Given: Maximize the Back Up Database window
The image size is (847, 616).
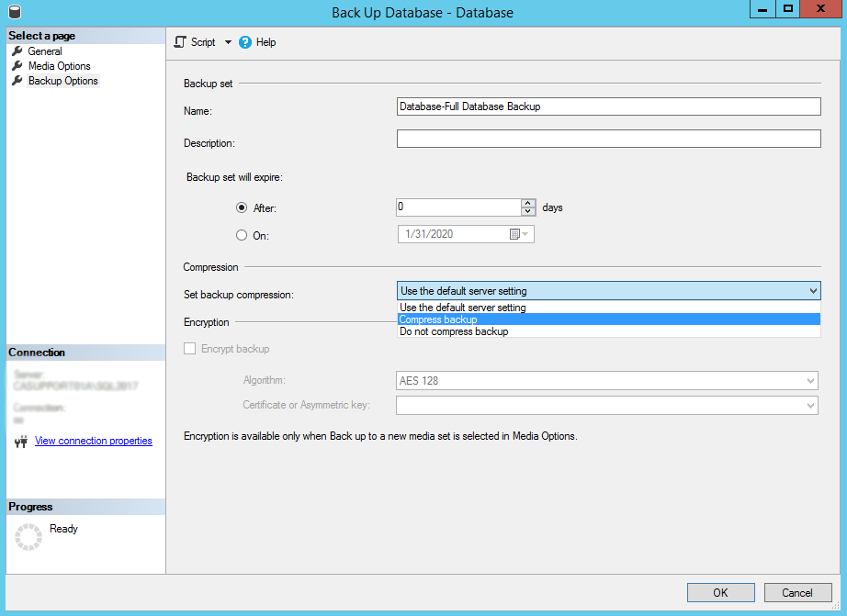Looking at the screenshot, I should click(788, 9).
